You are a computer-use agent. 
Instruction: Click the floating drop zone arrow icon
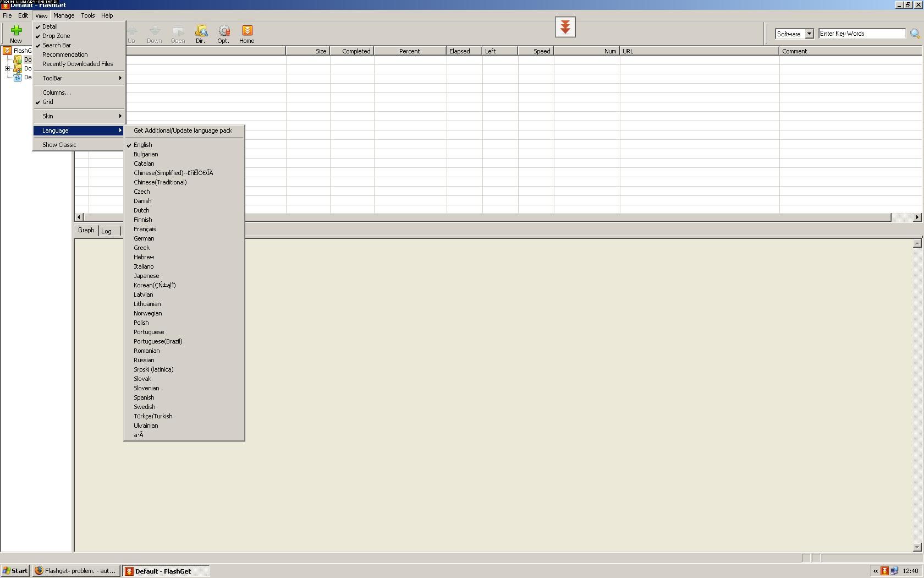point(565,27)
